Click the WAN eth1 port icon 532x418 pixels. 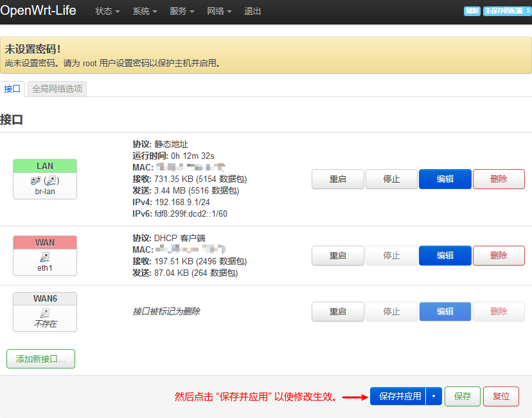45,257
